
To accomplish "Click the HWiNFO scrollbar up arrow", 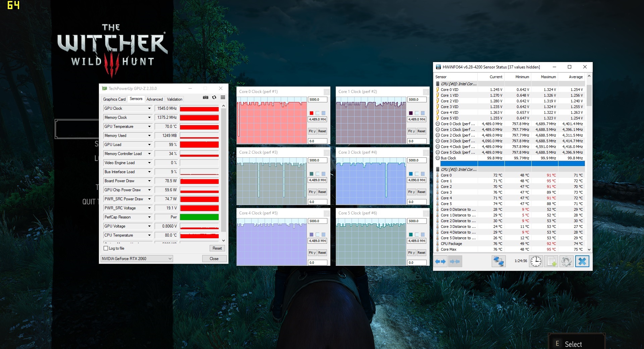I will pos(589,77).
